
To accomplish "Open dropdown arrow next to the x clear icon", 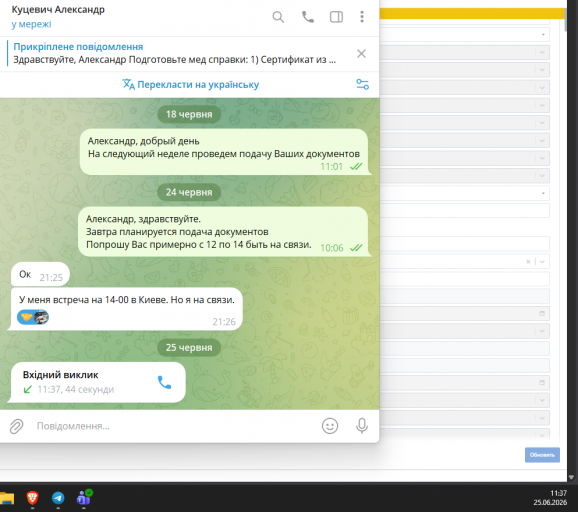I will [x=542, y=262].
